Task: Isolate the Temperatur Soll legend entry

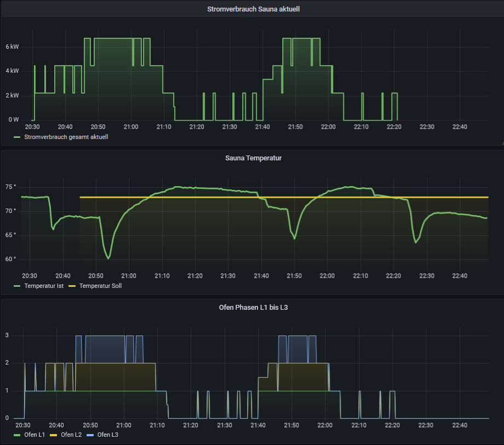Action: (100, 286)
